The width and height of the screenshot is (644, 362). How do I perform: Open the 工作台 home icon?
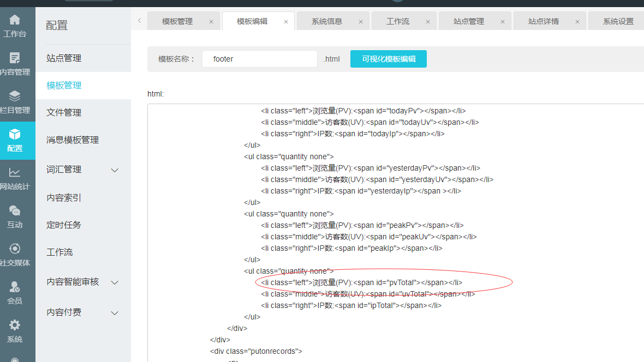click(15, 20)
